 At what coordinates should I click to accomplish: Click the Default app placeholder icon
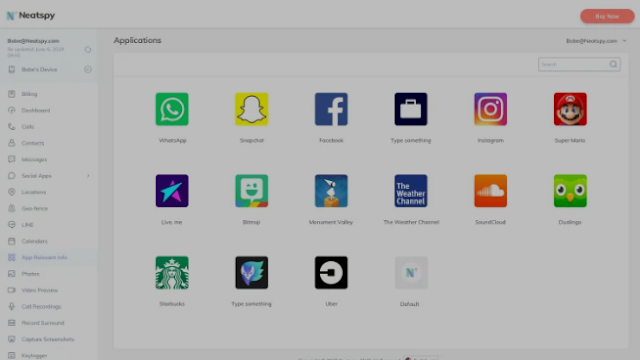point(411,272)
